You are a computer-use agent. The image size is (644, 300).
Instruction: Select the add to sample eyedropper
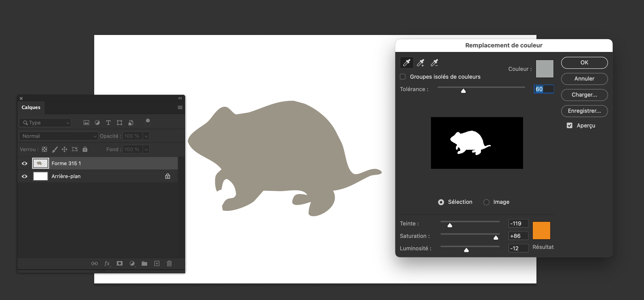[421, 63]
